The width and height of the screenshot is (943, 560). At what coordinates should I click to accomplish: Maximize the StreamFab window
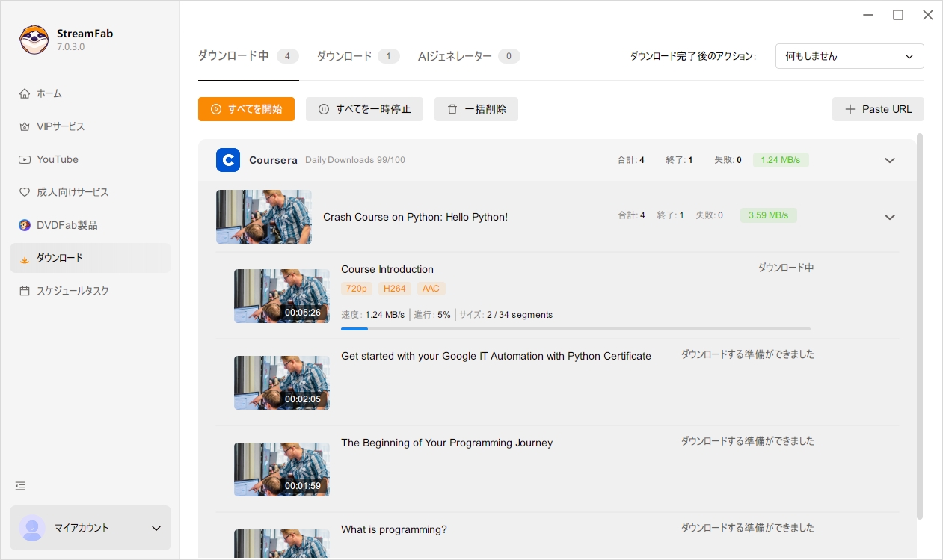point(898,15)
